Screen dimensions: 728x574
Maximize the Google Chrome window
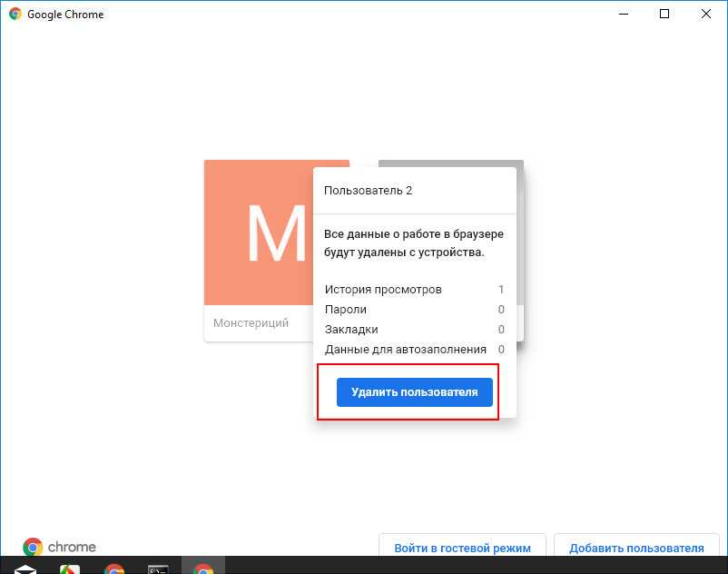point(664,15)
